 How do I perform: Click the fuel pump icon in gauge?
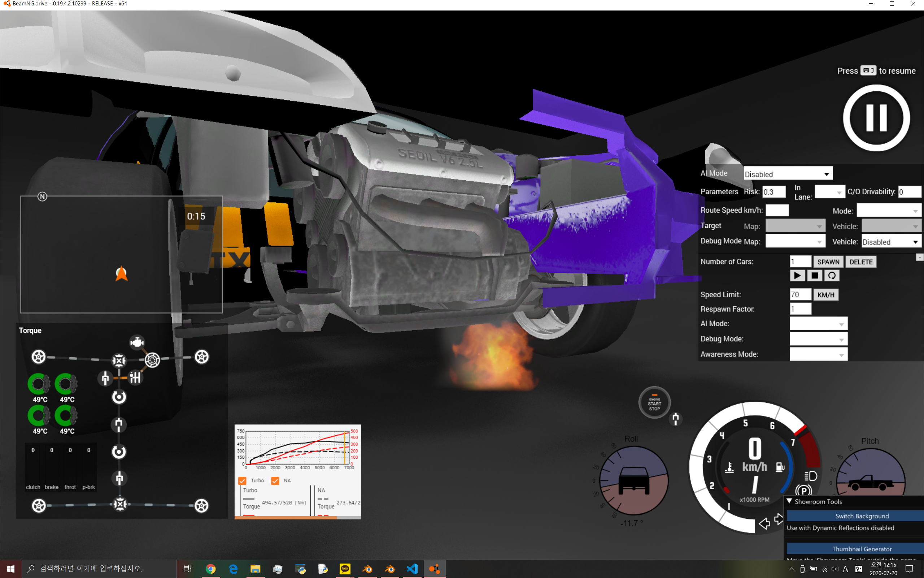point(780,467)
